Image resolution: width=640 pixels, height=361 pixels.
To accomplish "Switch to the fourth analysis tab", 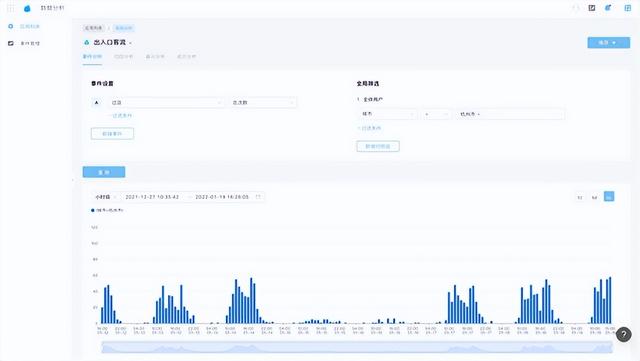I will point(187,56).
